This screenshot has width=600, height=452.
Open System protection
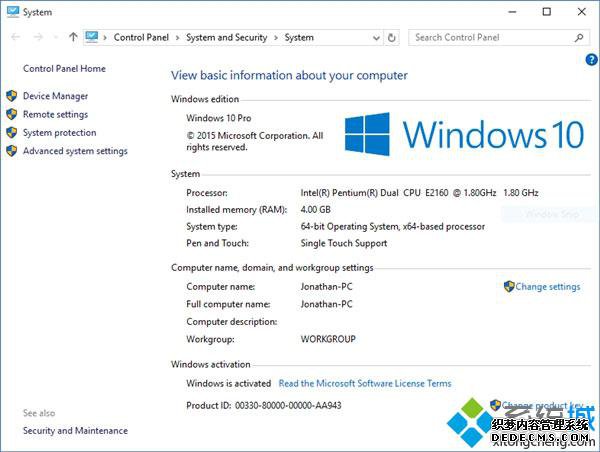coord(60,132)
